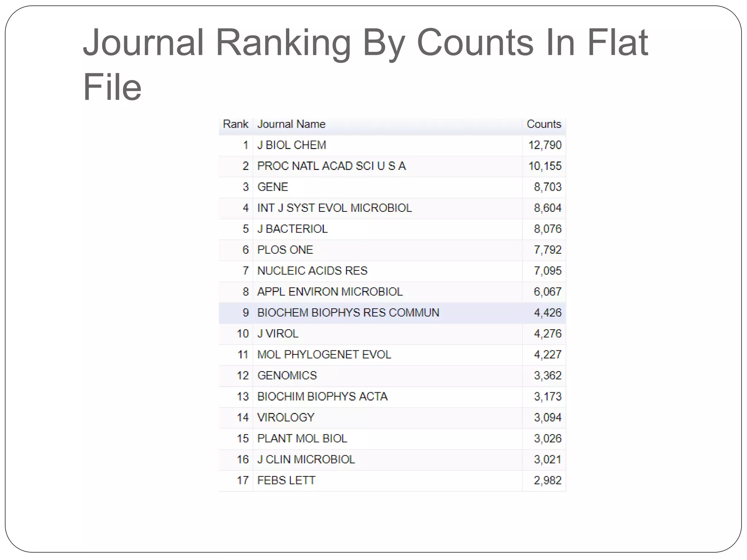Image resolution: width=747 pixels, height=560 pixels.
Task: Click the BIOCHIM BIOPHYS ACTA entry
Action: 322,397
